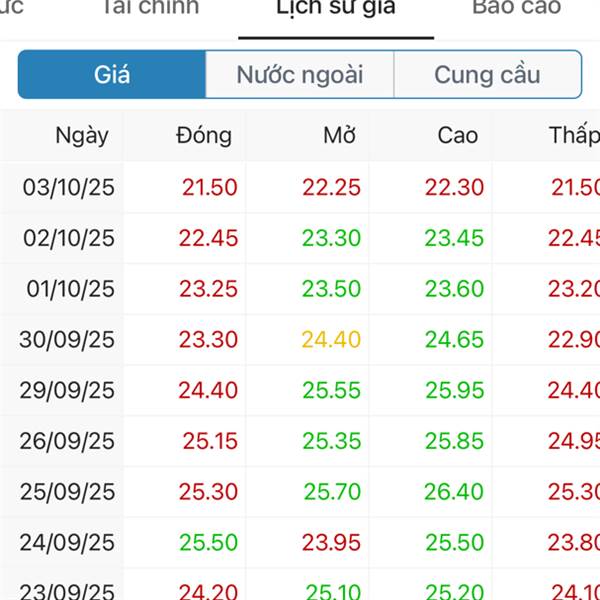Open the Lịch sử giá tab
This screenshot has width=600, height=600.
click(336, 8)
